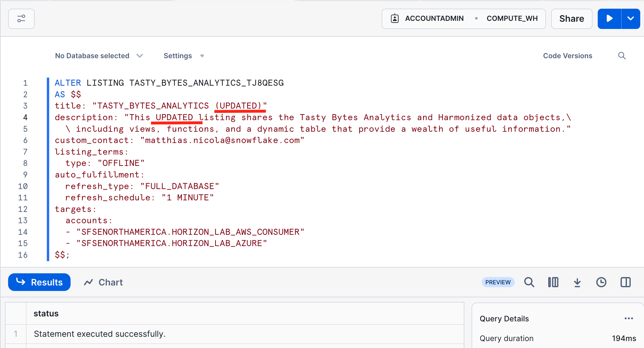Switch to the Chart tab
This screenshot has height=348, width=644.
[103, 282]
